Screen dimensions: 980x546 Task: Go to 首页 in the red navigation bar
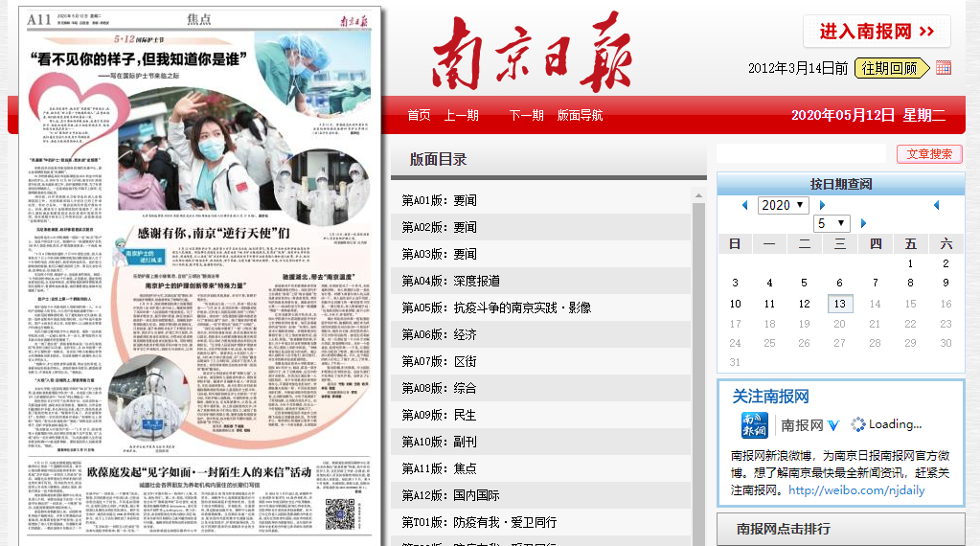[419, 115]
